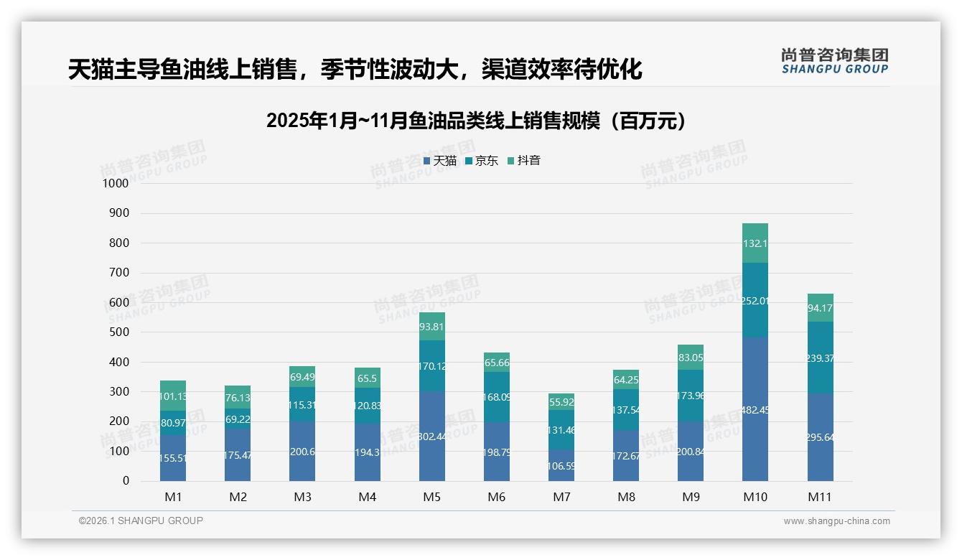The image size is (962, 560).
Task: Select the chart title 2025年1月~11月鱼油品类线上销售规模
Action: click(479, 121)
